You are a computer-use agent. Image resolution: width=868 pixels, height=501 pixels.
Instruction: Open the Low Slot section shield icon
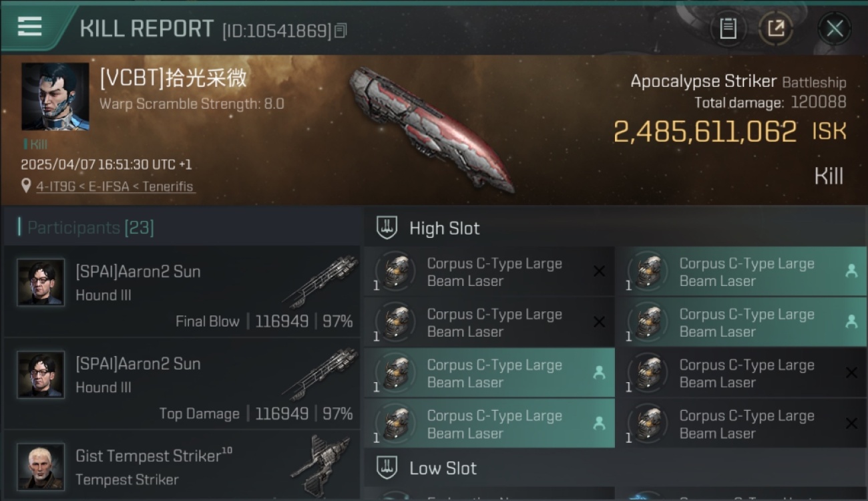(x=387, y=468)
